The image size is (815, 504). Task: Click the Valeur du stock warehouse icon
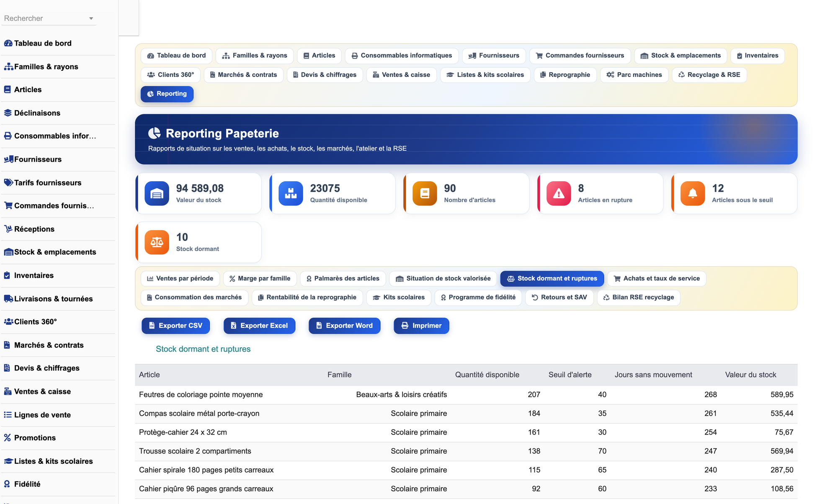[157, 193]
